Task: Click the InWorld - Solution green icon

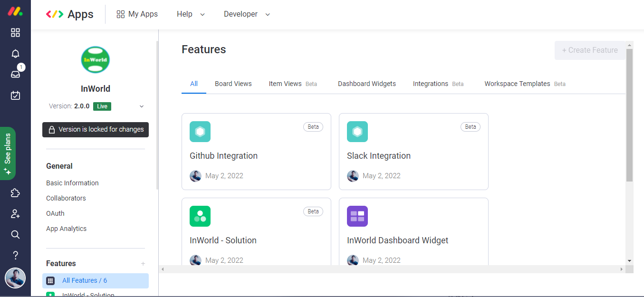Action: [200, 216]
